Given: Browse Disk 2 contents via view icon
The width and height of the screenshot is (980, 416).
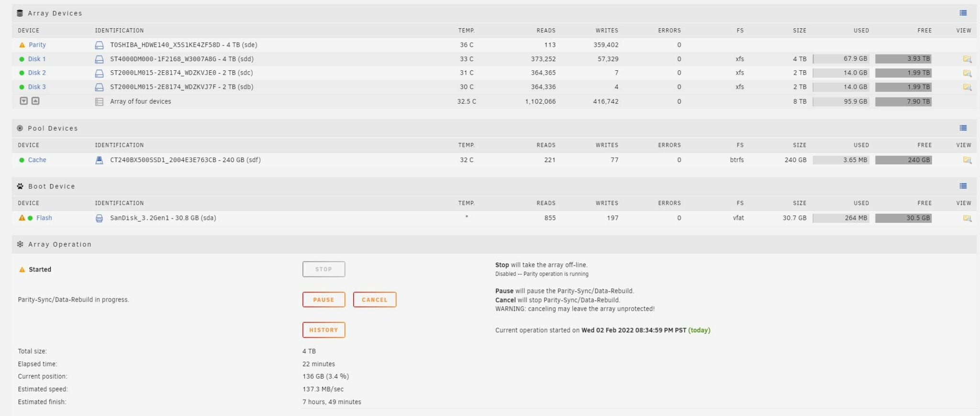Looking at the screenshot, I should point(967,73).
